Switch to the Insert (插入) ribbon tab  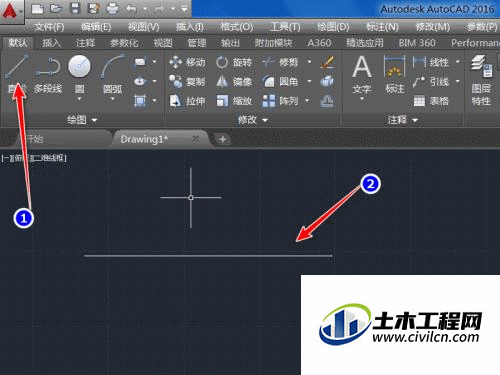tap(52, 43)
